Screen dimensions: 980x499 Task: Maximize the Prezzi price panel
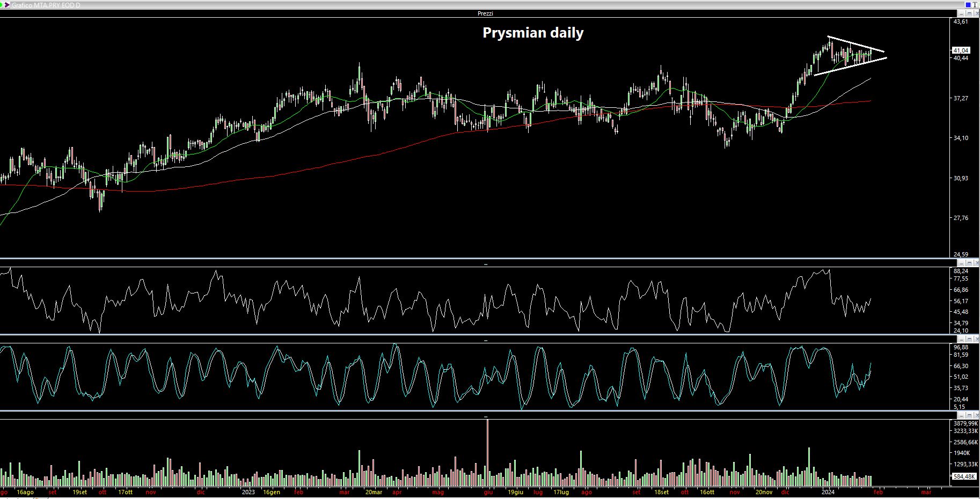[x=969, y=13]
